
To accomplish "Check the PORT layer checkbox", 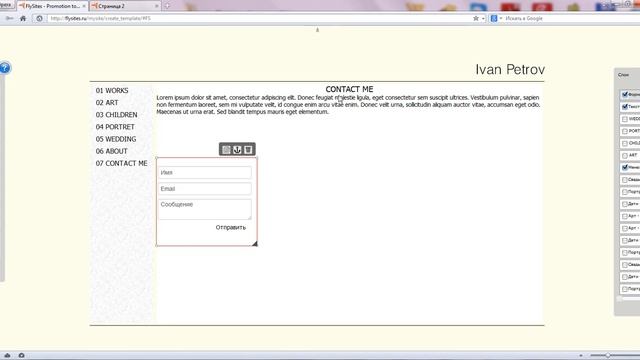I will click(625, 131).
